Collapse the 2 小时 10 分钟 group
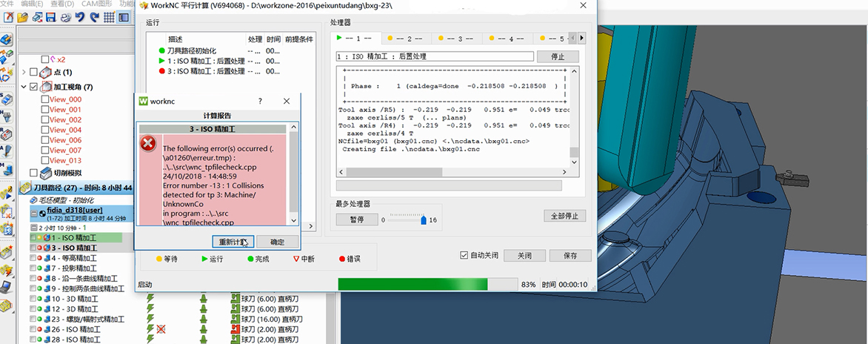 click(x=34, y=228)
